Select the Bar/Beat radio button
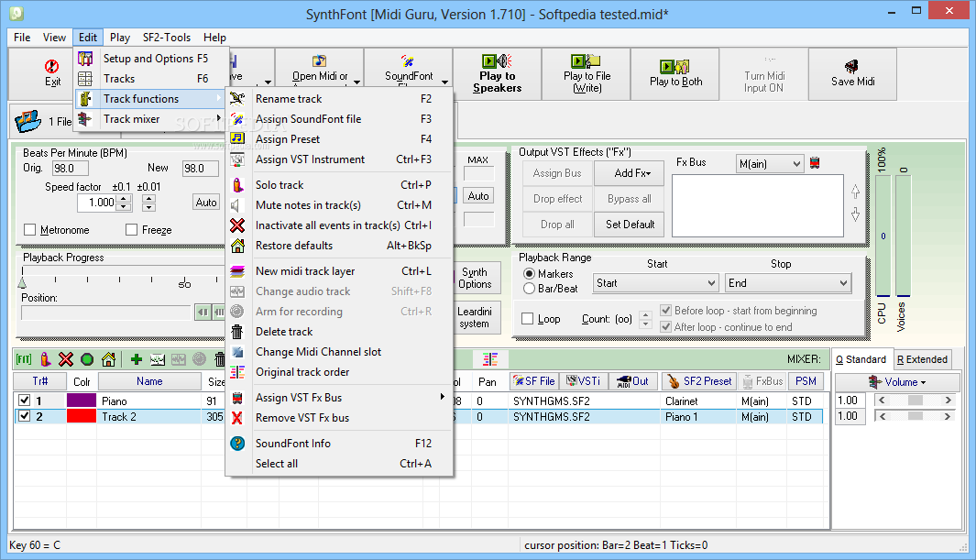This screenshot has width=976, height=560. (529, 288)
